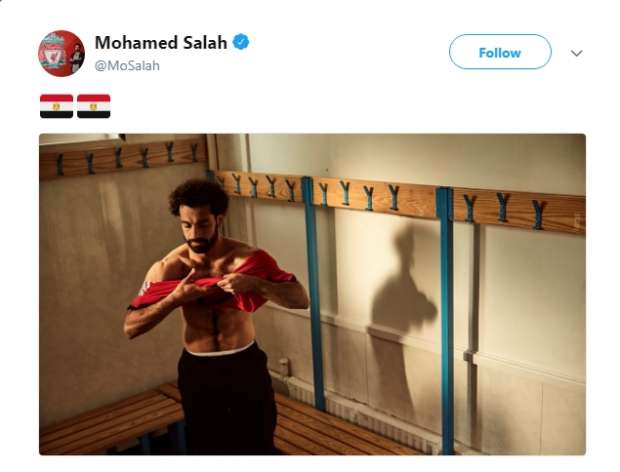Viewport: 620px width, 472px height.
Task: Click the left blue pole in photo
Action: click(x=314, y=295)
